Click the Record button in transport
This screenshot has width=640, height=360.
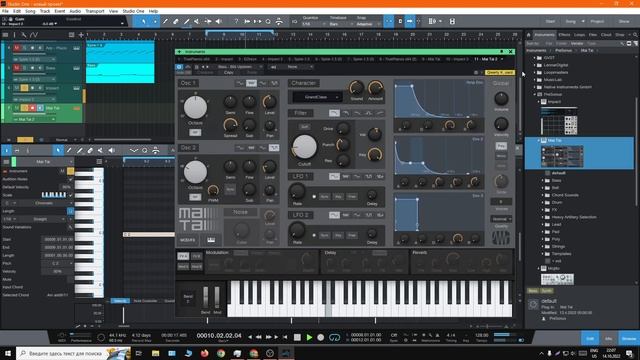coord(321,337)
